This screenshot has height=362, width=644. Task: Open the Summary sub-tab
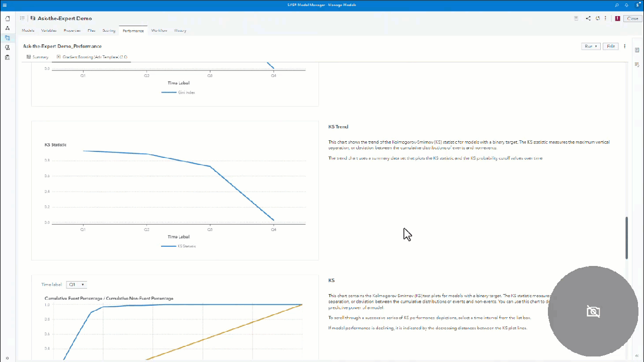pos(37,57)
